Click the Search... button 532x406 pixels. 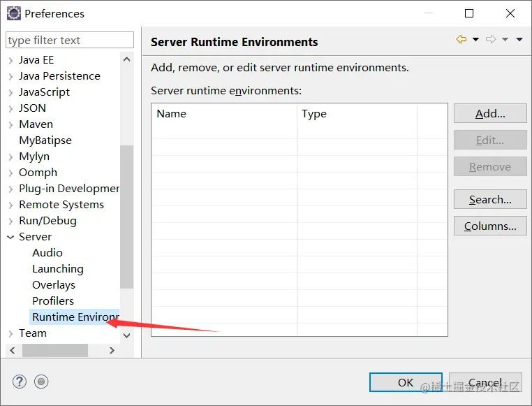click(490, 199)
